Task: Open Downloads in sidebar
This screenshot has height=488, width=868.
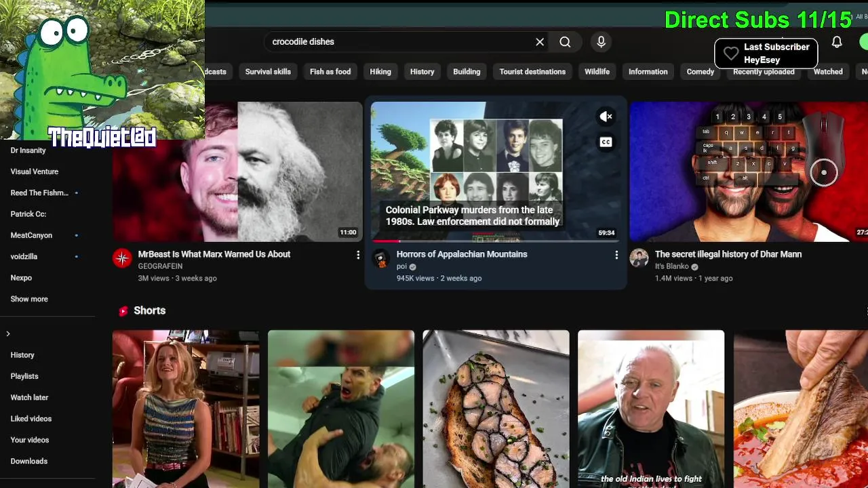Action: click(x=29, y=462)
